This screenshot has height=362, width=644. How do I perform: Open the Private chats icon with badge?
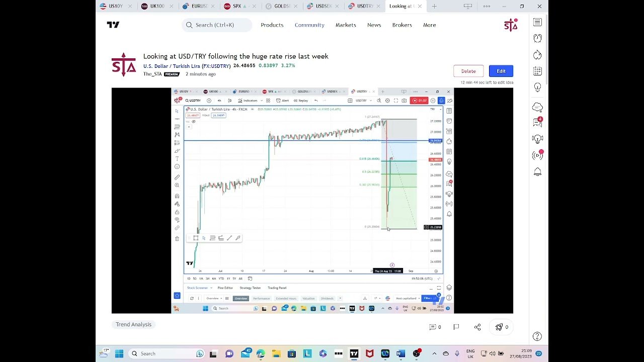coord(537,122)
